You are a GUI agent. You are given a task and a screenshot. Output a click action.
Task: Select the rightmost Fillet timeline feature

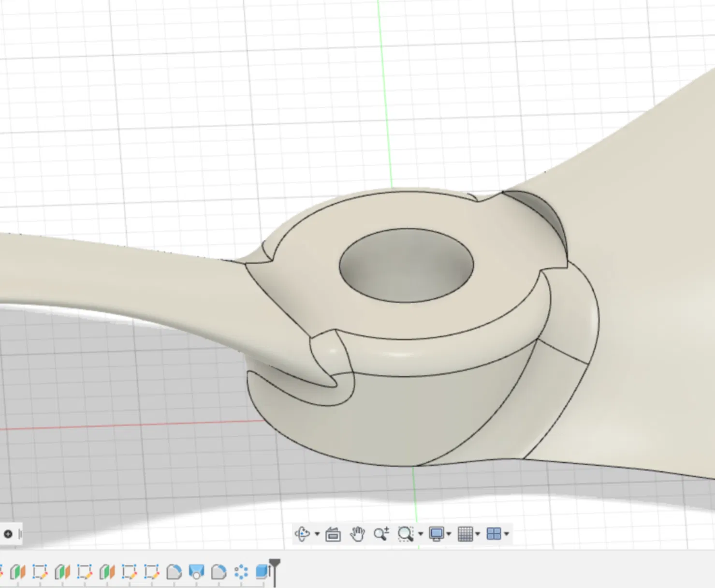219,572
